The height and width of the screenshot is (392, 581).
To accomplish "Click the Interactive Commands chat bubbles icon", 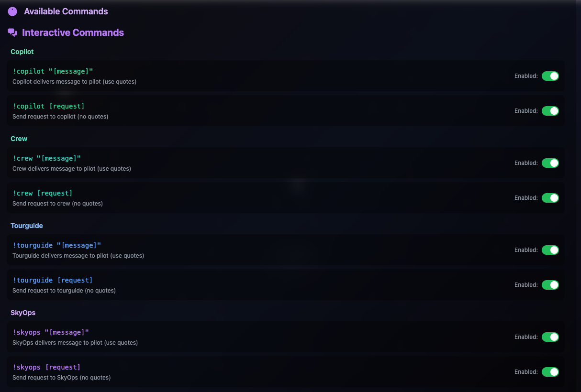I will 12,33.
